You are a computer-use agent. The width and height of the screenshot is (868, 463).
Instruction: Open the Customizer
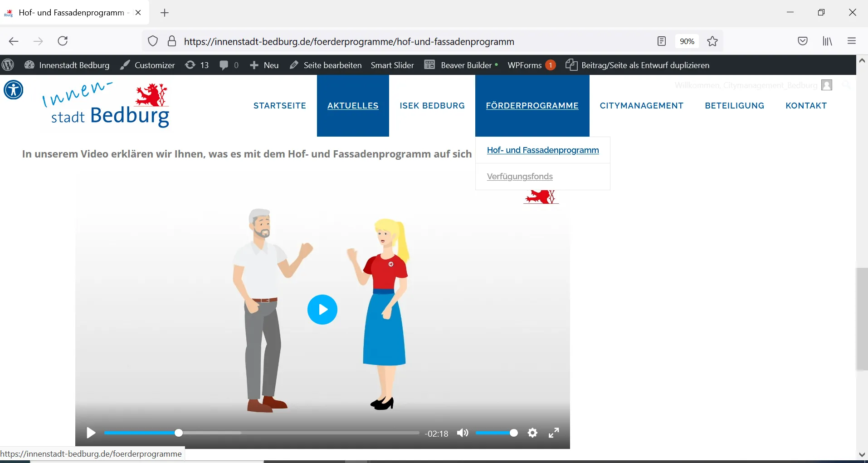(x=147, y=65)
